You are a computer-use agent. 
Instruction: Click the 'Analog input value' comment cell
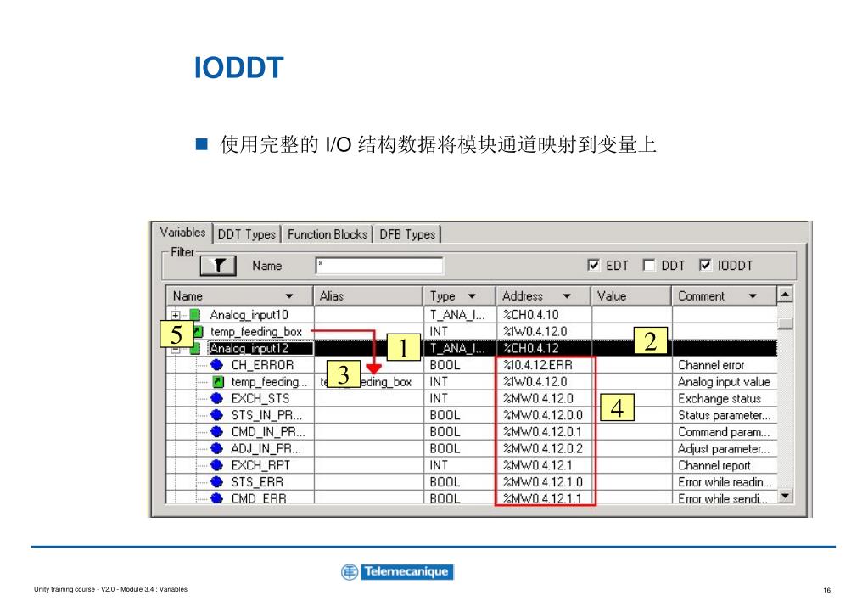coord(725,382)
